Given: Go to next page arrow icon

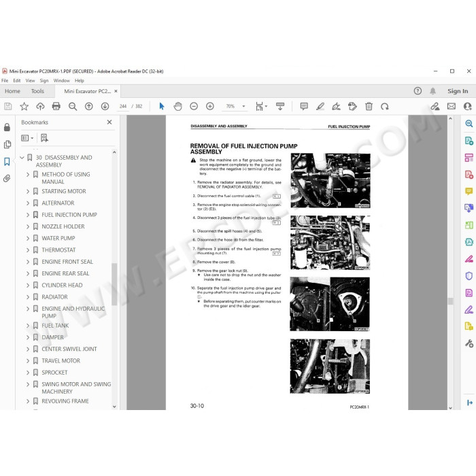Looking at the screenshot, I should [105, 106].
